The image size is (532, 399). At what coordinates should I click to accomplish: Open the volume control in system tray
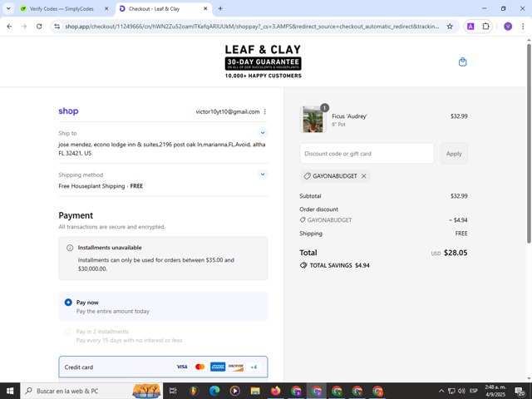pyautogui.click(x=461, y=391)
